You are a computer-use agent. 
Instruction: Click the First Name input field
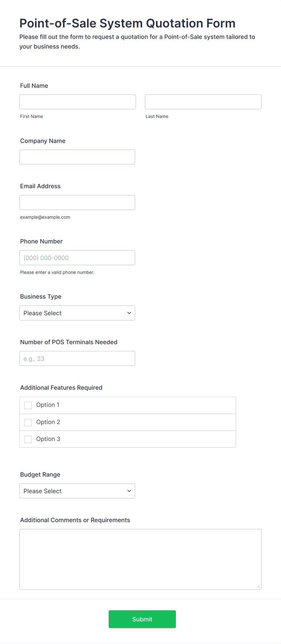pyautogui.click(x=77, y=102)
